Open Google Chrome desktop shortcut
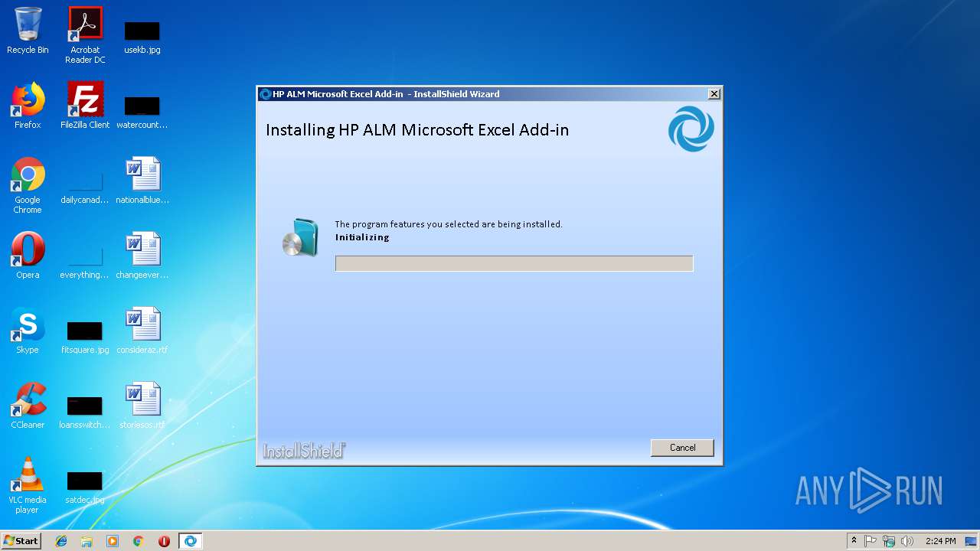Screen dimensions: 980x551 [28, 185]
